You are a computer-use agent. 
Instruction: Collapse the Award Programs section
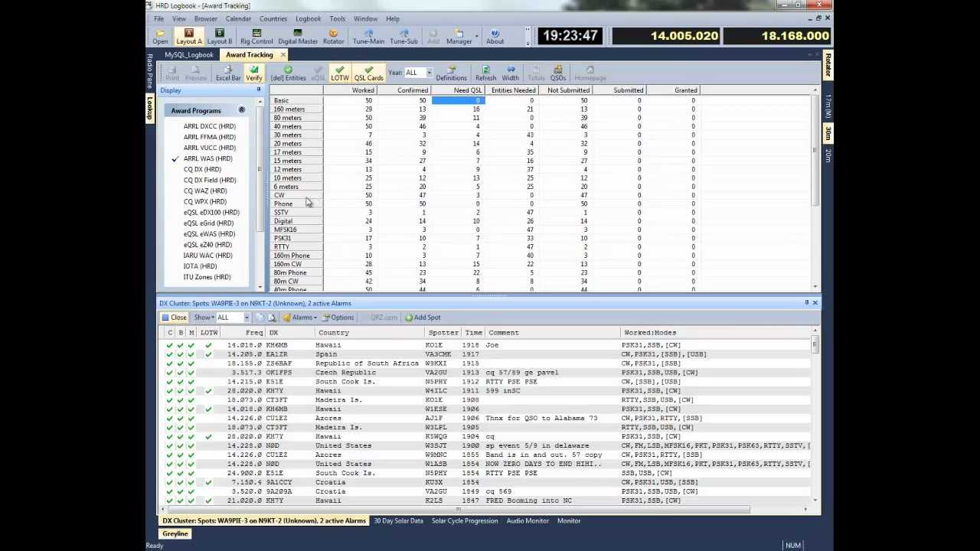pyautogui.click(x=241, y=110)
